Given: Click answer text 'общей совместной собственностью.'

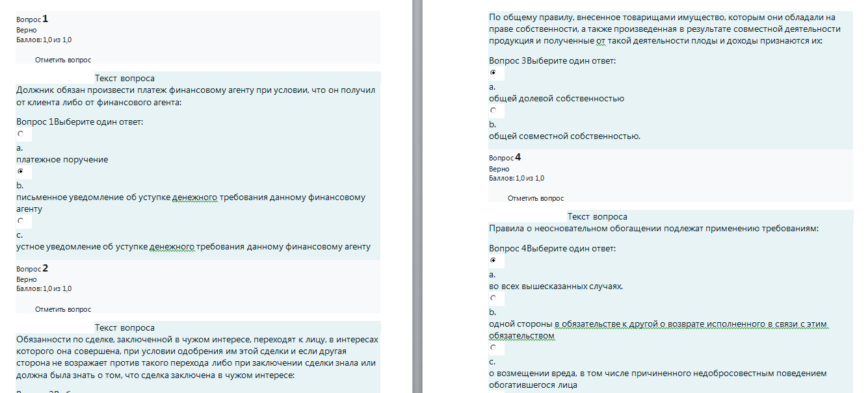Looking at the screenshot, I should 565,136.
